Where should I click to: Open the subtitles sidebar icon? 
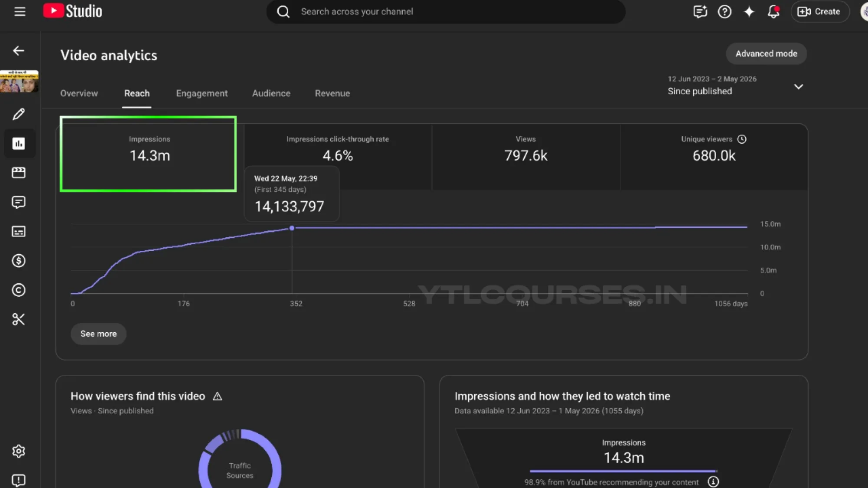click(x=19, y=231)
